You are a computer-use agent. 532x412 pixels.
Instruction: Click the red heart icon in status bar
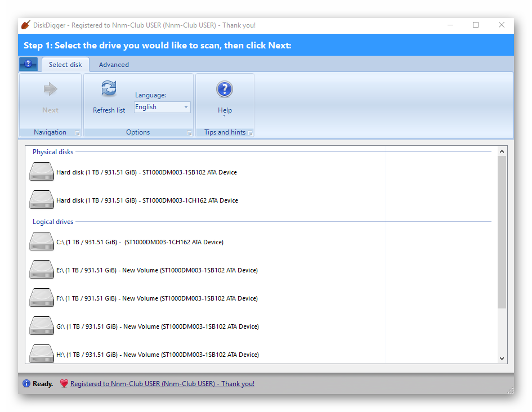64,383
